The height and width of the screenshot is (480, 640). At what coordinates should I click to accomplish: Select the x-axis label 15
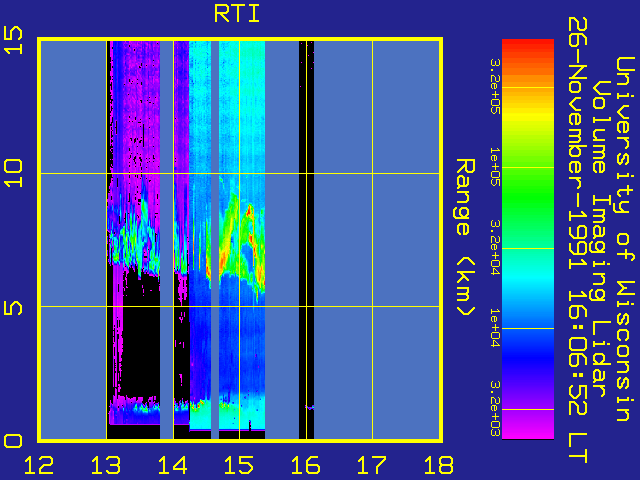coord(239,465)
